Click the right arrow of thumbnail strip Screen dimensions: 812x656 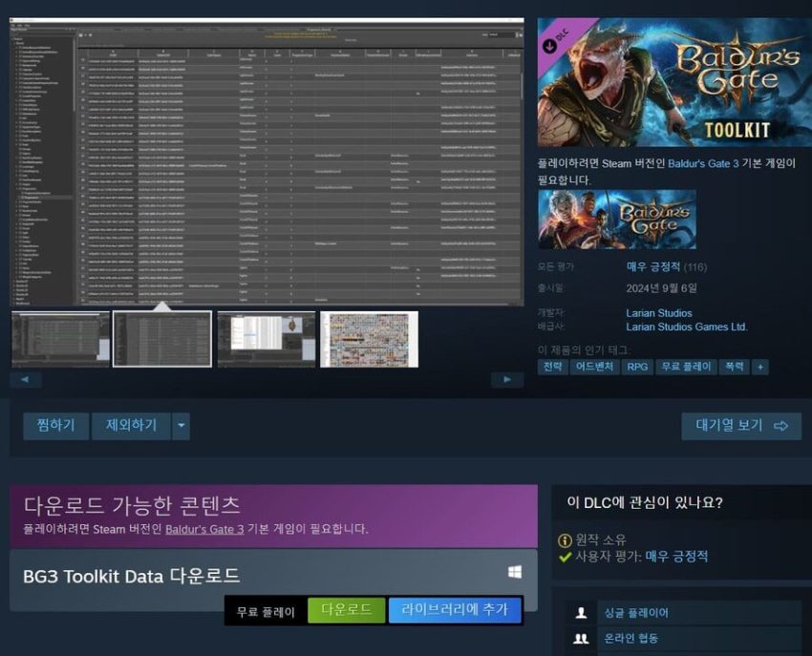[x=507, y=379]
